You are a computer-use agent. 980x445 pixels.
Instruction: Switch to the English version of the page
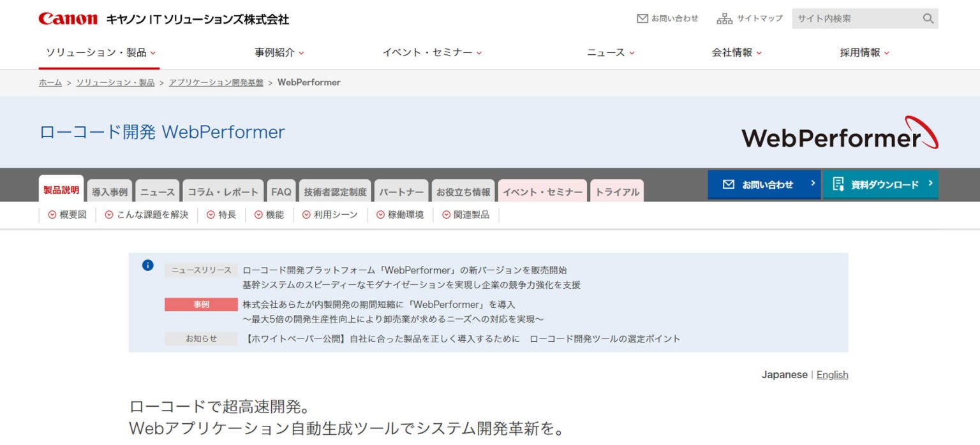pos(832,374)
